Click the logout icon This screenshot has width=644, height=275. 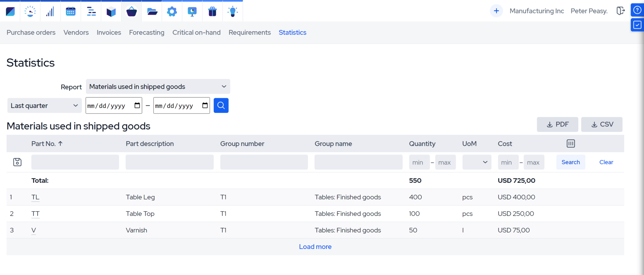pos(620,11)
